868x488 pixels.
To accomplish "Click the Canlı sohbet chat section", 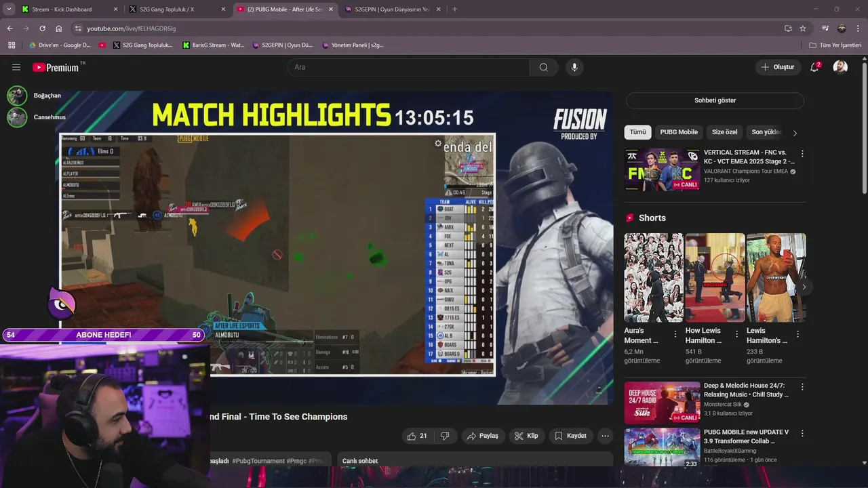I will click(x=475, y=460).
